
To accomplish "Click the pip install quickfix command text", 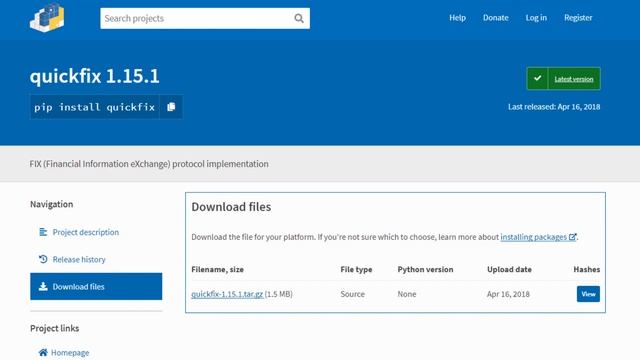I will [x=94, y=107].
